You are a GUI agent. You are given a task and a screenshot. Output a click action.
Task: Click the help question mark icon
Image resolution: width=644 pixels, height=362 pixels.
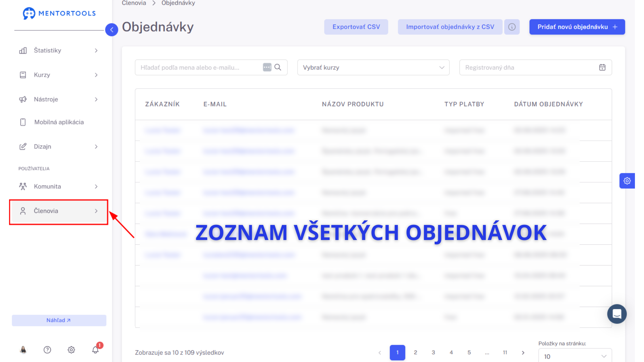47,350
